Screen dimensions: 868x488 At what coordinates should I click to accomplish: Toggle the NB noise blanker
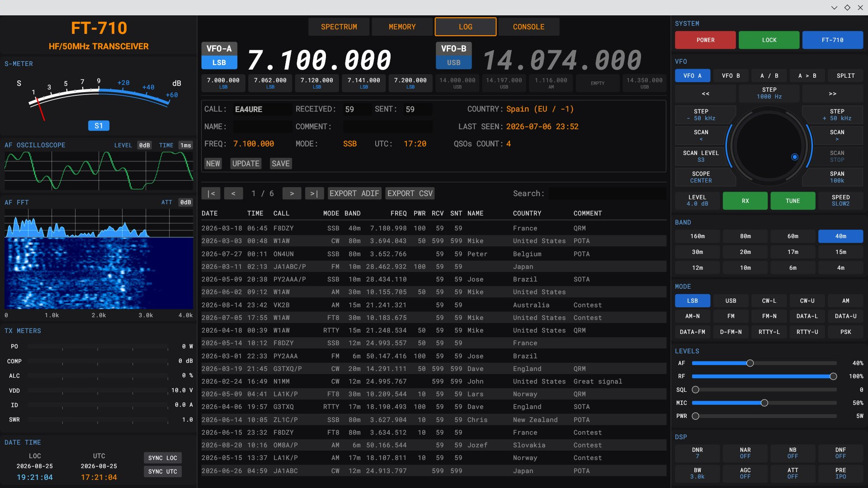pyautogui.click(x=793, y=453)
